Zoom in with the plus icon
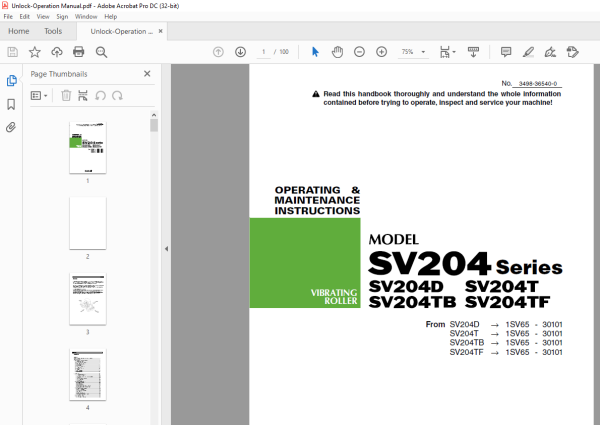Screen dimensions: 600x425 [x=382, y=52]
